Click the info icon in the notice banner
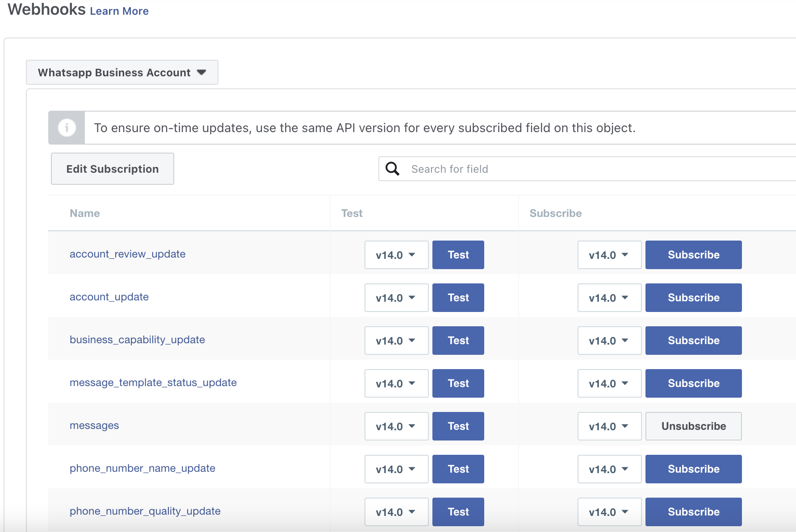 [67, 128]
